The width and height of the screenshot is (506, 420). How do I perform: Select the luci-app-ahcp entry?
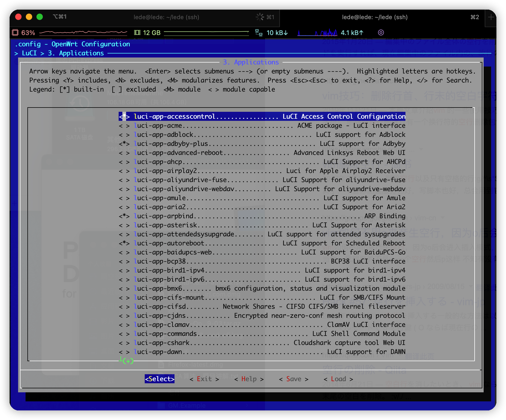pos(262,162)
